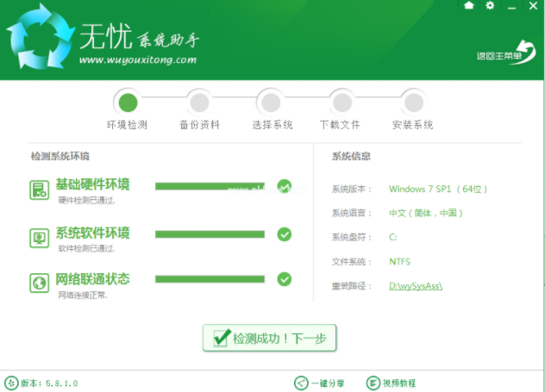Click the 基础硬件环境 hardware icon
This screenshot has height=392, width=545.
click(40, 190)
